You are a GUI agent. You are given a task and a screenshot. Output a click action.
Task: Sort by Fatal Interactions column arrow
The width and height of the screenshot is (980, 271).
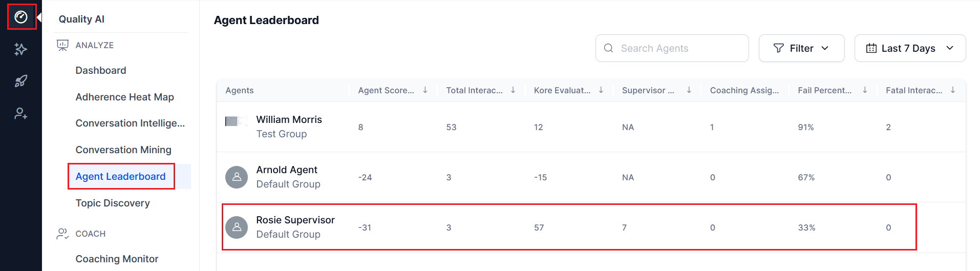pyautogui.click(x=953, y=90)
